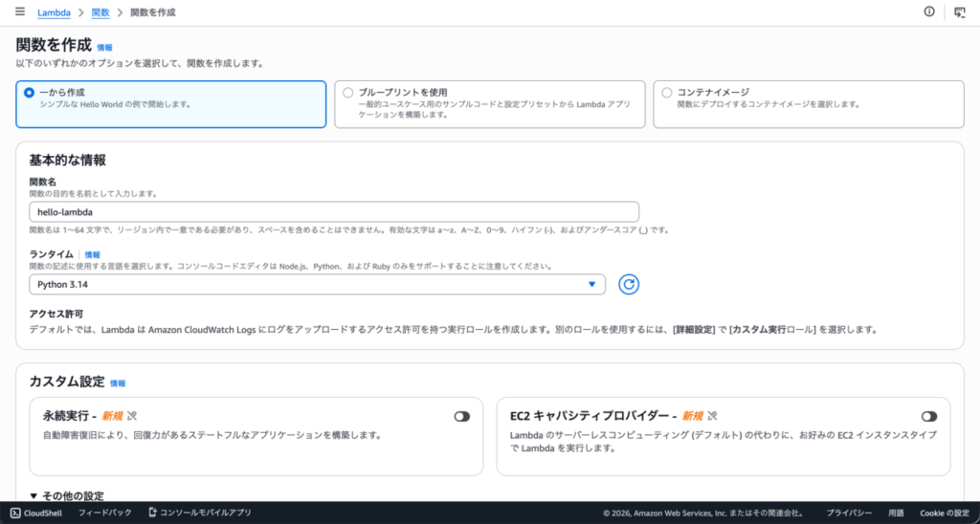This screenshot has width=980, height=524.
Task: Select the ブループリントを使用 radio option
Action: tap(348, 93)
